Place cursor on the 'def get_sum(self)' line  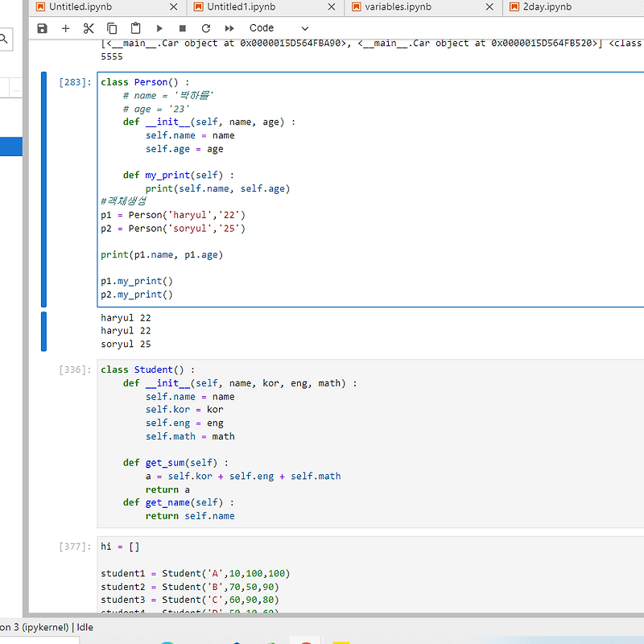[175, 463]
